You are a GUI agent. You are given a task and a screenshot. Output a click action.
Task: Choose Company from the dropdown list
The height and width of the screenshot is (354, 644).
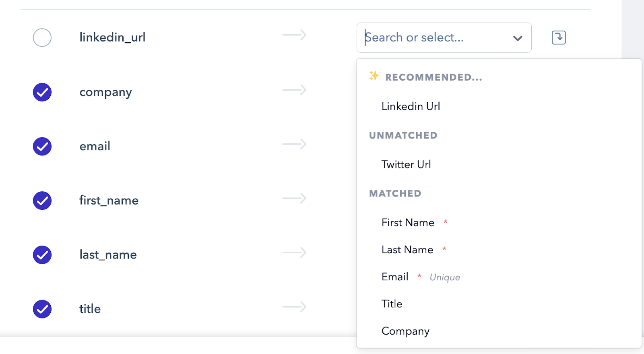pos(405,331)
